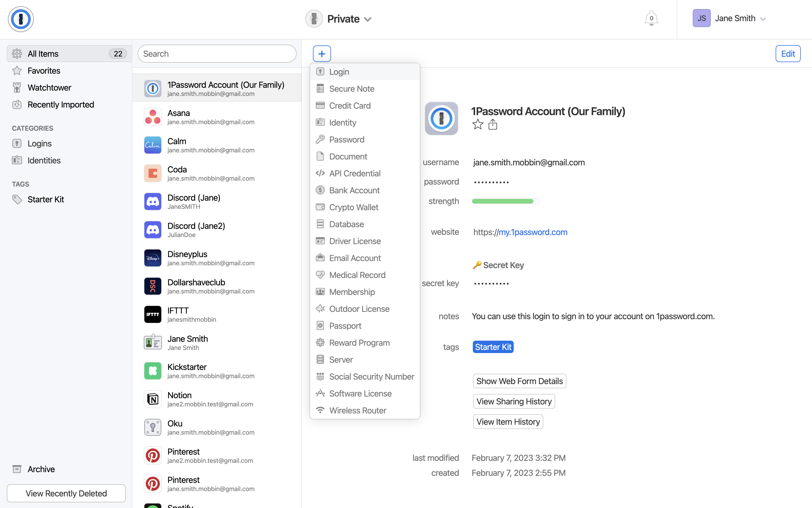The height and width of the screenshot is (508, 812).
Task: Select Wireless Router item type
Action: coord(365,410)
